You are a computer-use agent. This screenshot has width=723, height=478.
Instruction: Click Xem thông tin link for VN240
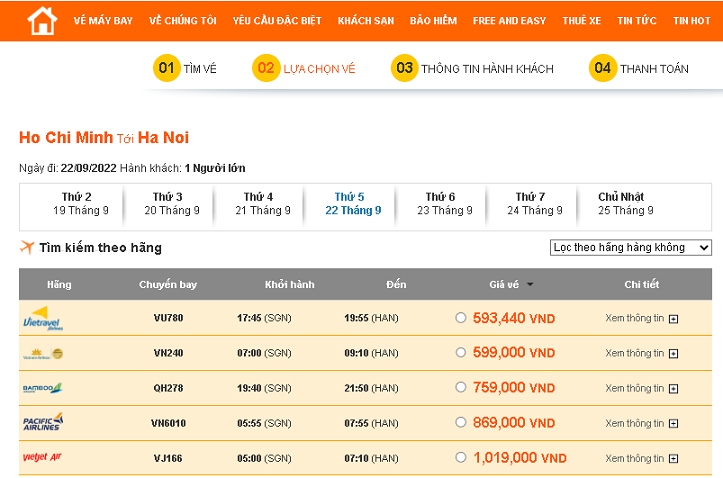tap(634, 353)
